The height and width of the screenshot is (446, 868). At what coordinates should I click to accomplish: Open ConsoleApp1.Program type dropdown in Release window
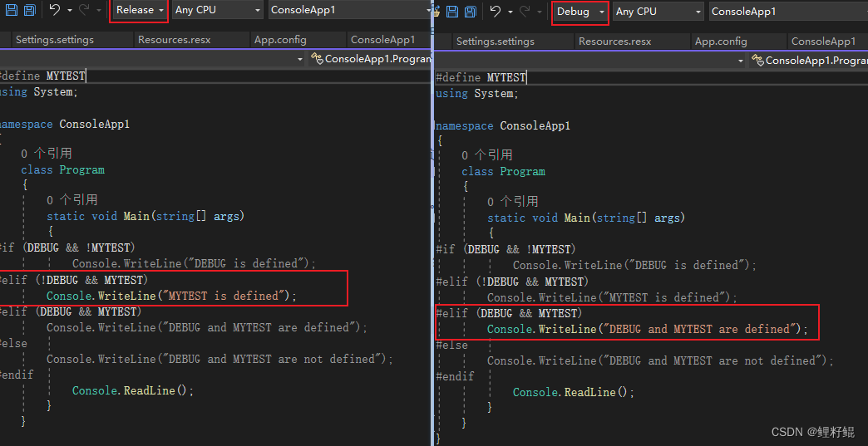(370, 59)
